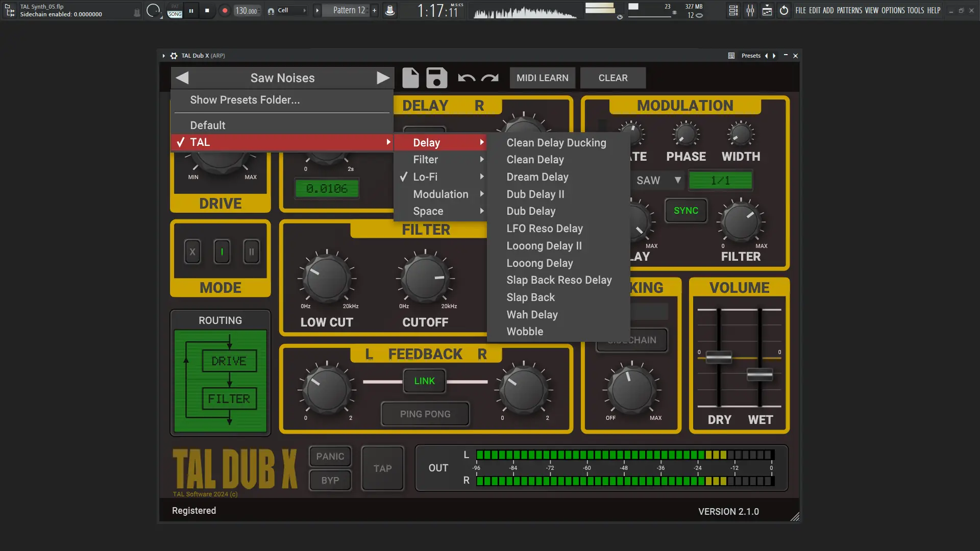Expand the Modulation category submenu
Screen dimensions: 980x551
point(440,194)
